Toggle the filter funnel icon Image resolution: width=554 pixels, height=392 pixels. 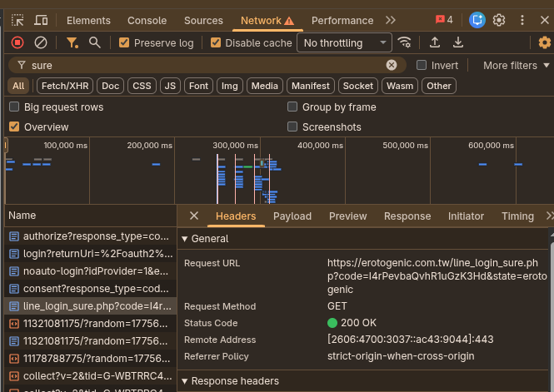click(x=72, y=42)
